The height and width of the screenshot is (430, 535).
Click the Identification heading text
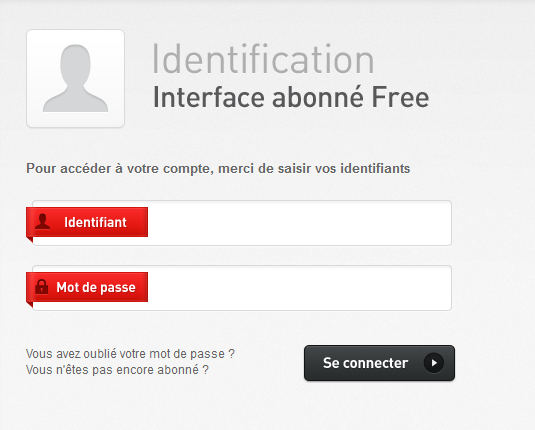(263, 59)
